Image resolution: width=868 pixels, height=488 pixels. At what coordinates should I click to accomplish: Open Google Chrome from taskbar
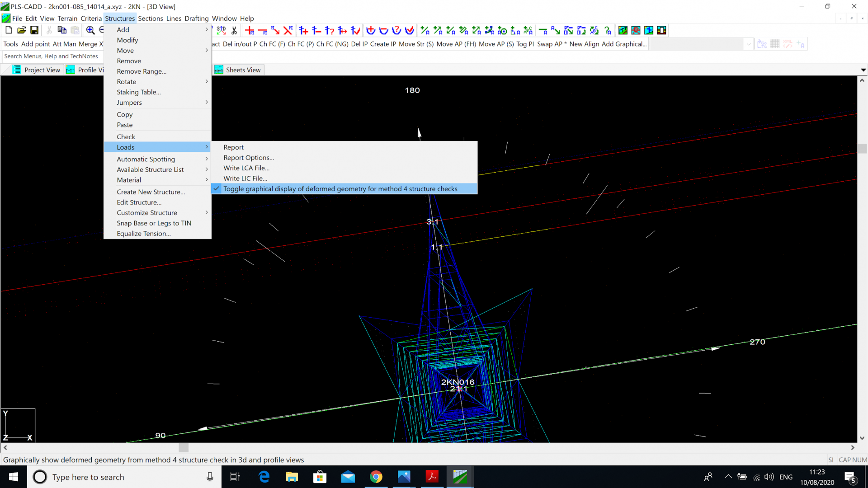[376, 477]
